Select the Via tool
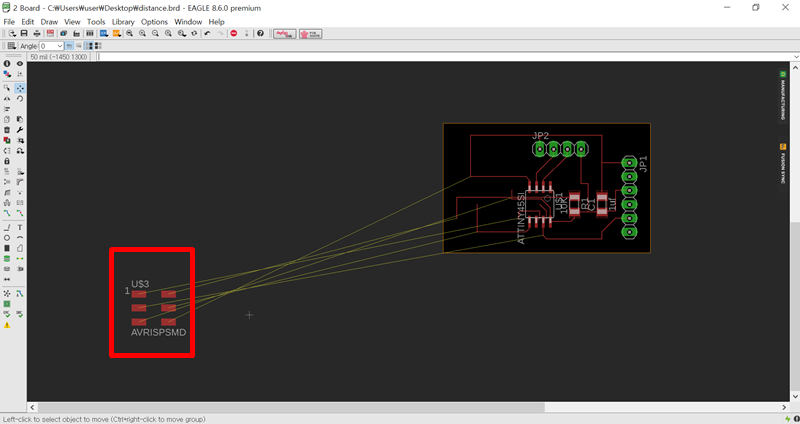Image resolution: width=800 pixels, height=424 pixels. [x=7, y=259]
